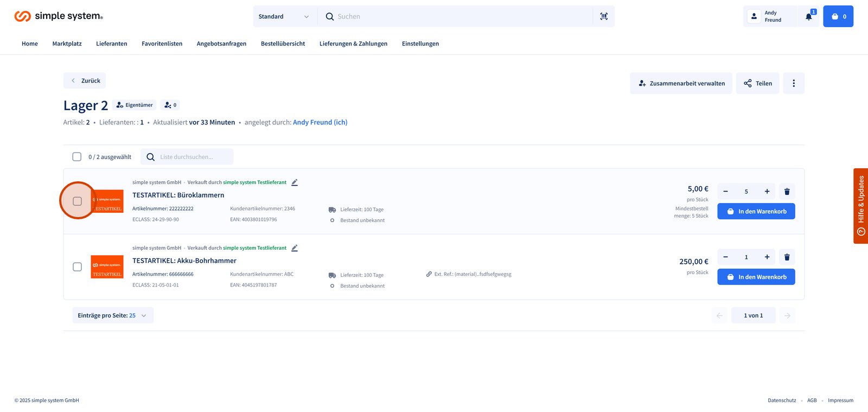Screen dimensions: 868x412
Task: Add Büroklammern via In den Warenkorb
Action: [x=756, y=211]
